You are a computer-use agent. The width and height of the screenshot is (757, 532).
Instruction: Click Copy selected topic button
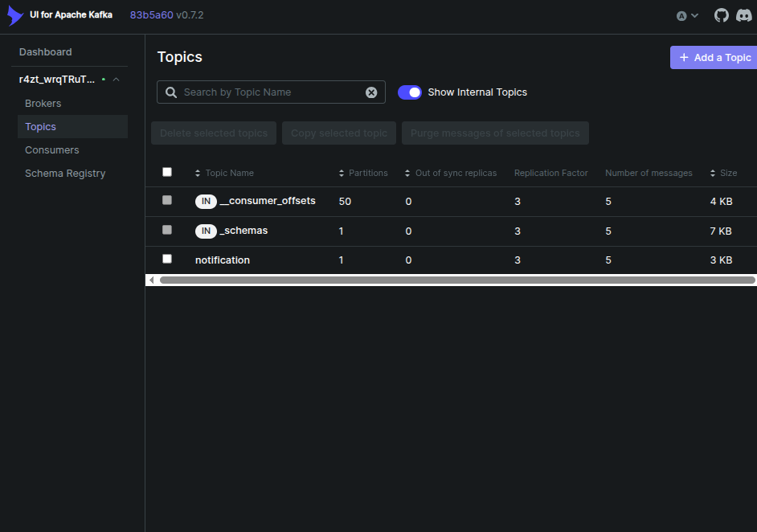pos(339,133)
